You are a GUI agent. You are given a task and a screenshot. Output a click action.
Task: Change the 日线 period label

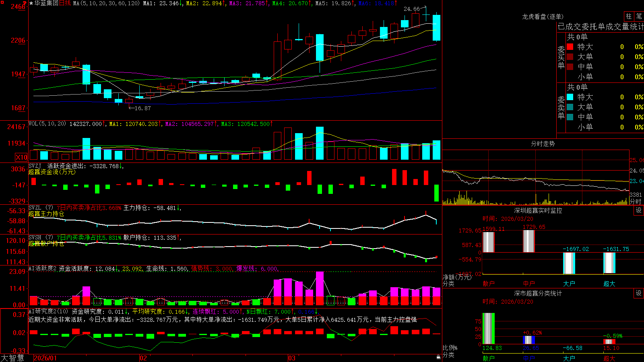[65, 3]
